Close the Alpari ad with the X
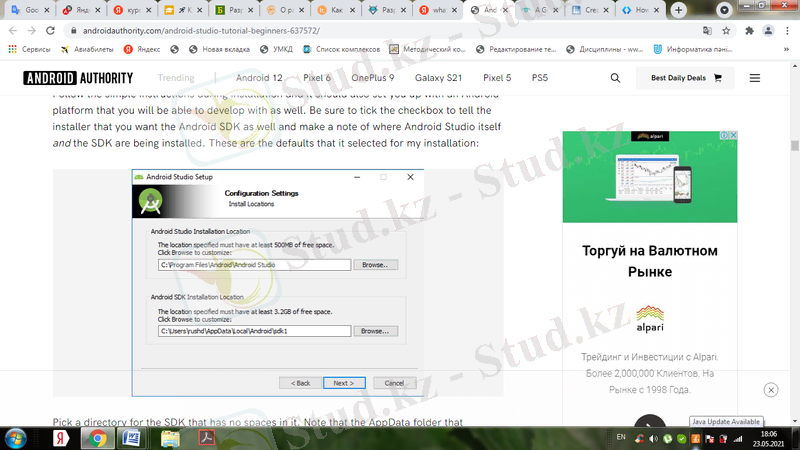Image resolution: width=800 pixels, height=450 pixels. 733,135
